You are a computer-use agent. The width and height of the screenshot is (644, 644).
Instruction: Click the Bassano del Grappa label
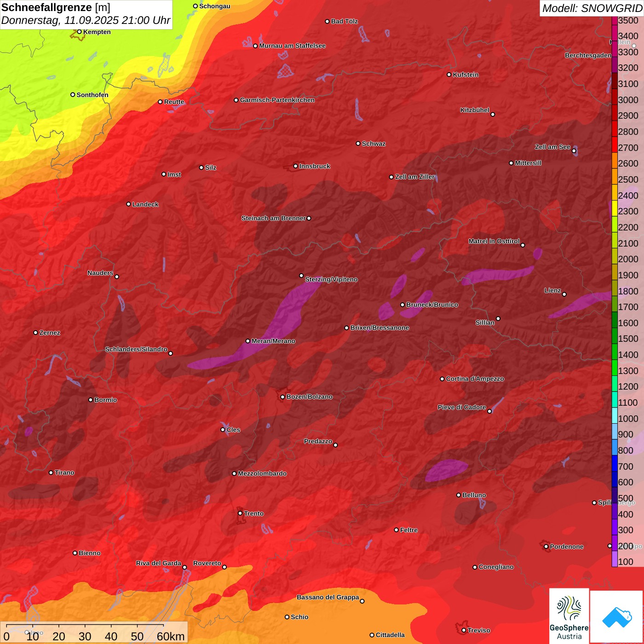(328, 597)
